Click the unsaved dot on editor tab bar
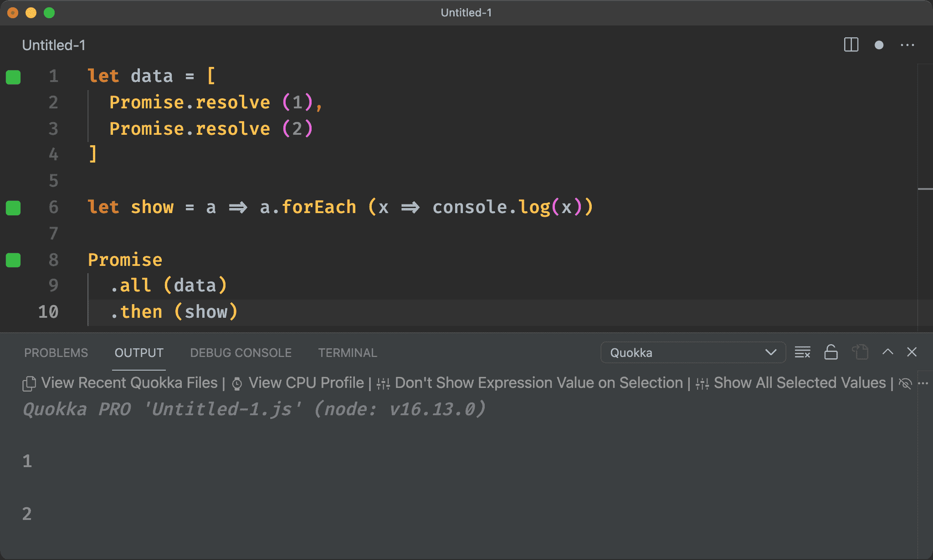This screenshot has width=933, height=560. click(x=879, y=45)
